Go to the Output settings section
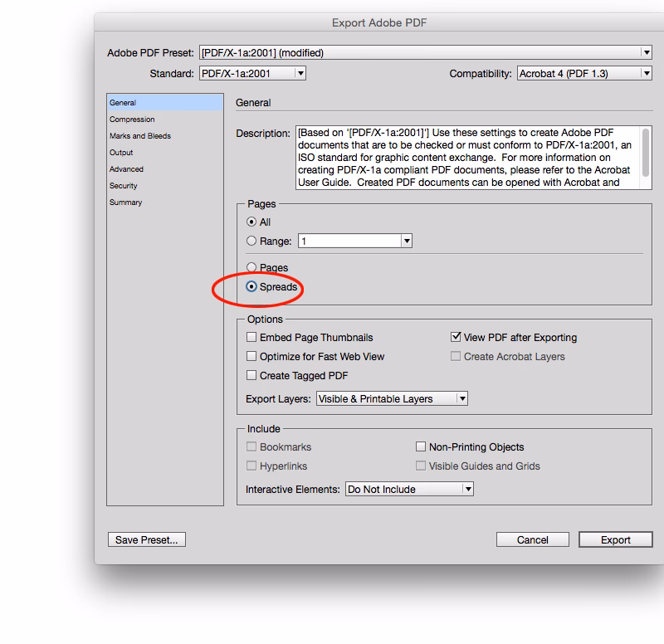 coord(121,153)
